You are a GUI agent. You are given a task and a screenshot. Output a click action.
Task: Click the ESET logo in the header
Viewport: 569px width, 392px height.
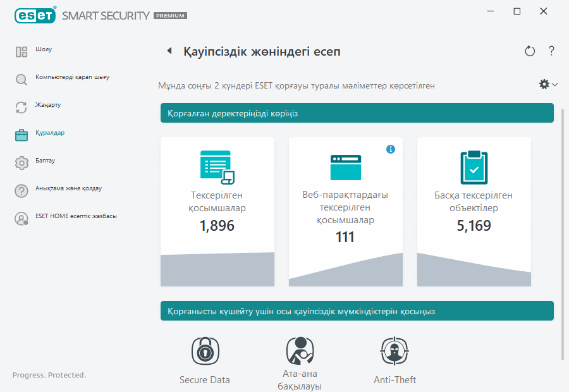(x=34, y=15)
